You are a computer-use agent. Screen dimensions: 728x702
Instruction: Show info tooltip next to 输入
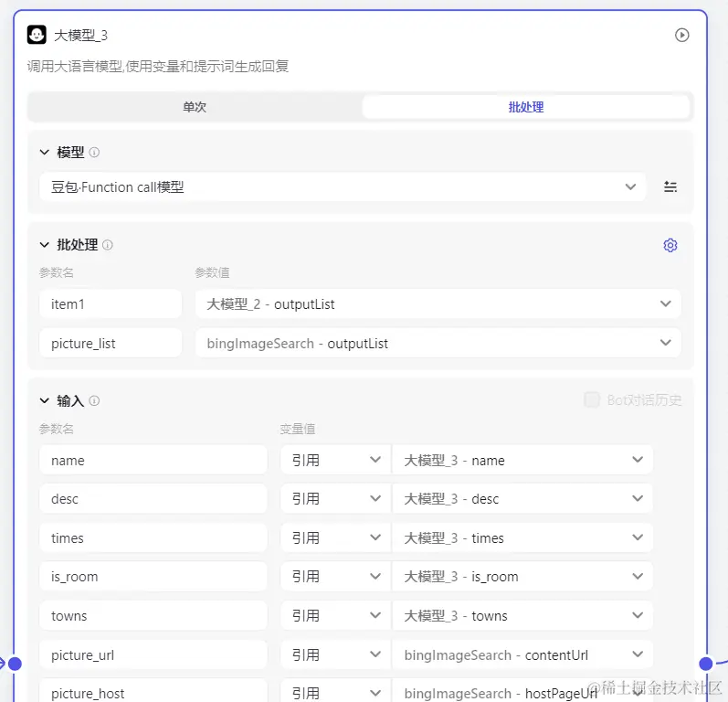(x=94, y=400)
